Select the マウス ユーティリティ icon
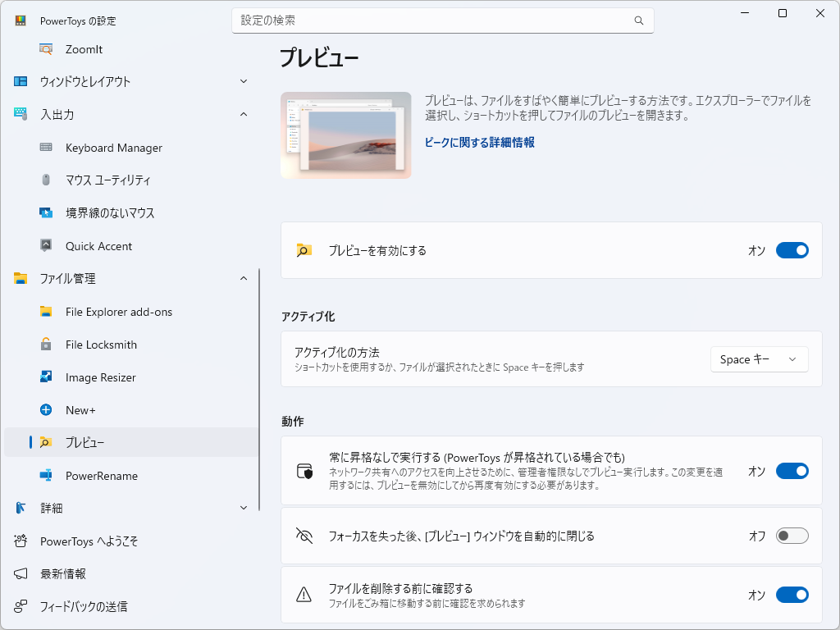This screenshot has height=630, width=840. [46, 180]
